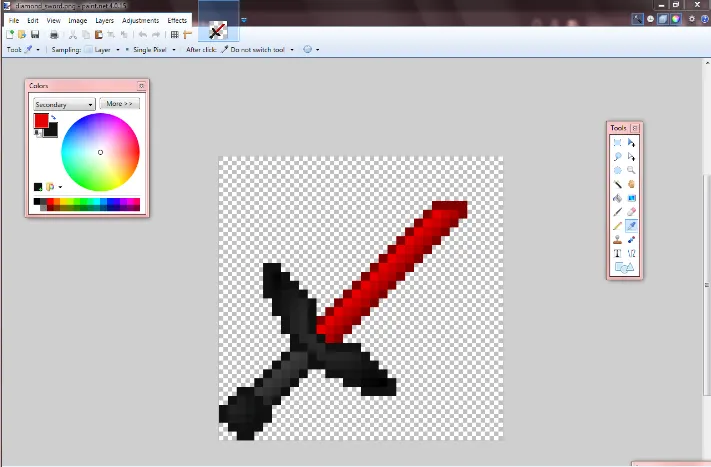Toggle History window visibility at top right

click(x=650, y=19)
